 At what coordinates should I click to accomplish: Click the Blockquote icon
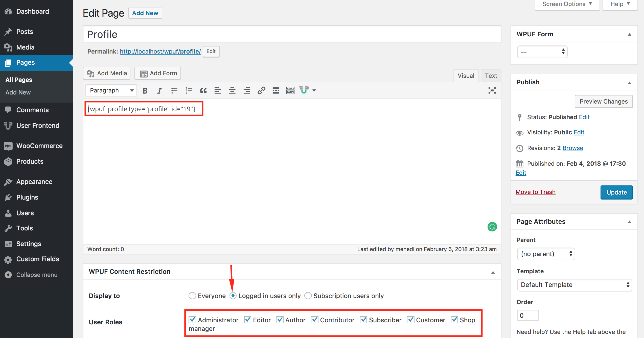point(203,90)
